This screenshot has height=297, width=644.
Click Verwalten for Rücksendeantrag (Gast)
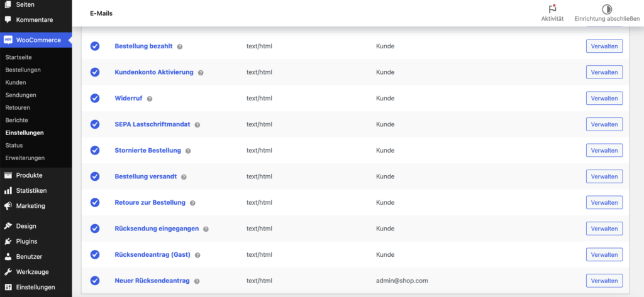tap(604, 255)
